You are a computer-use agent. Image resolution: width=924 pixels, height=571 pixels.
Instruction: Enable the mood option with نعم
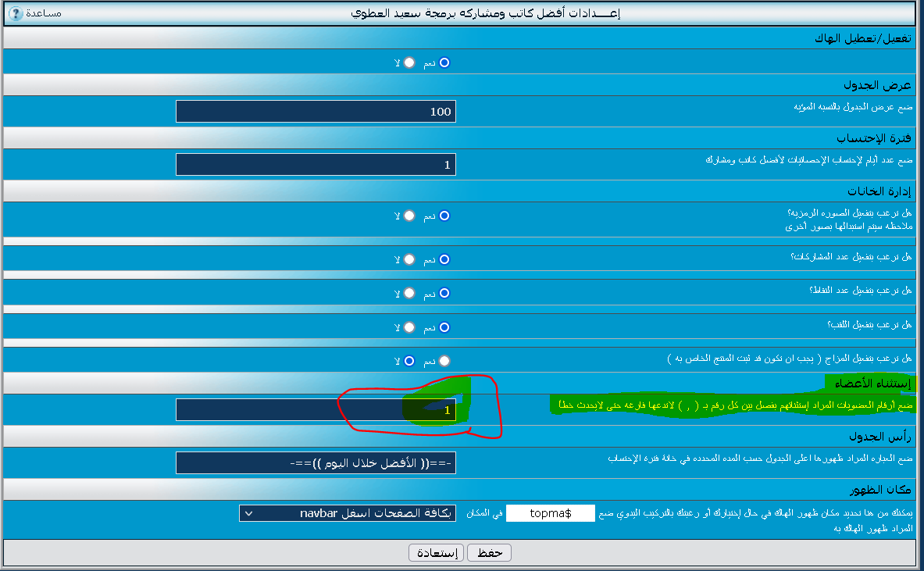tap(444, 361)
